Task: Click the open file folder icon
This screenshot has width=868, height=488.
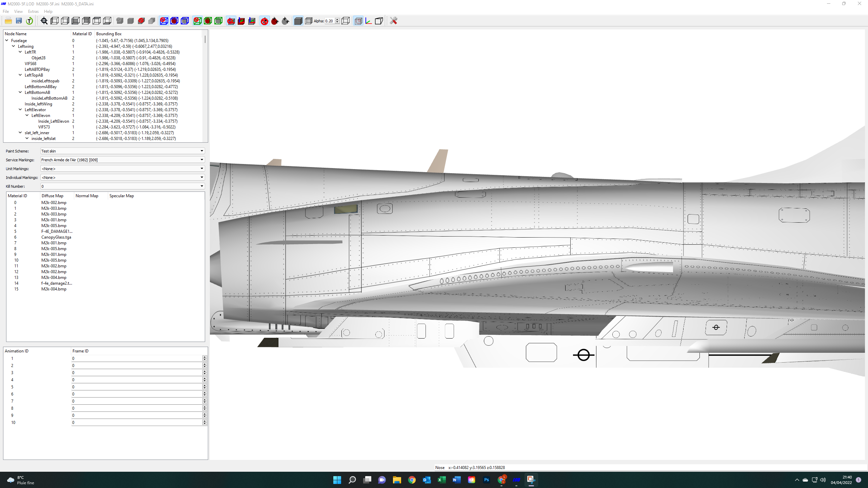Action: [8, 21]
